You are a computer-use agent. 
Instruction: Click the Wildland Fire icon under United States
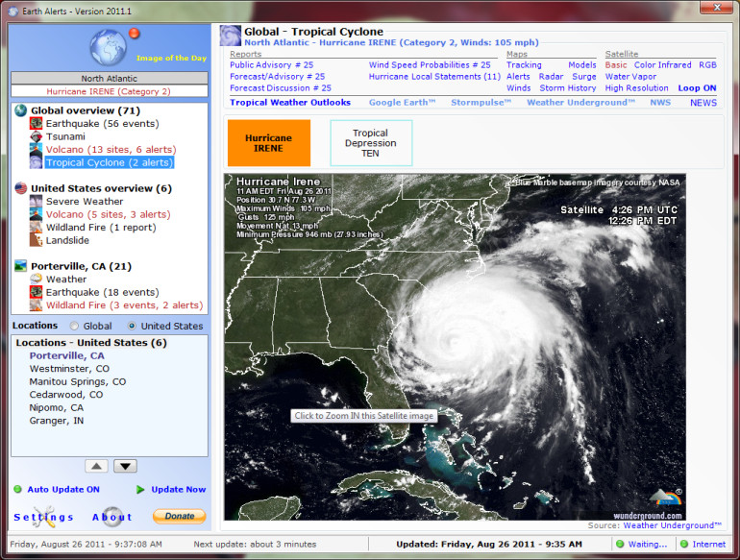(x=37, y=228)
